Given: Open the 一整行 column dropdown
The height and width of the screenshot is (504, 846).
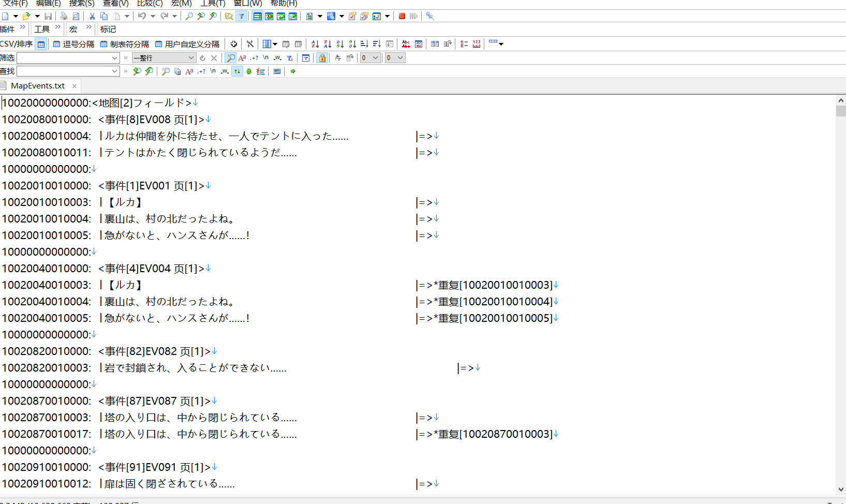Looking at the screenshot, I should coord(191,58).
